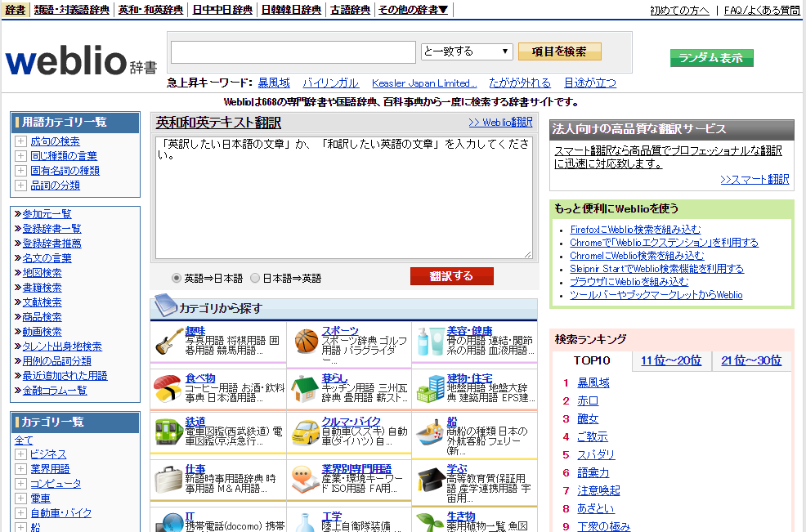806x532 pixels.
Task: Open 地図検索 sidebar link
Action: point(42,273)
